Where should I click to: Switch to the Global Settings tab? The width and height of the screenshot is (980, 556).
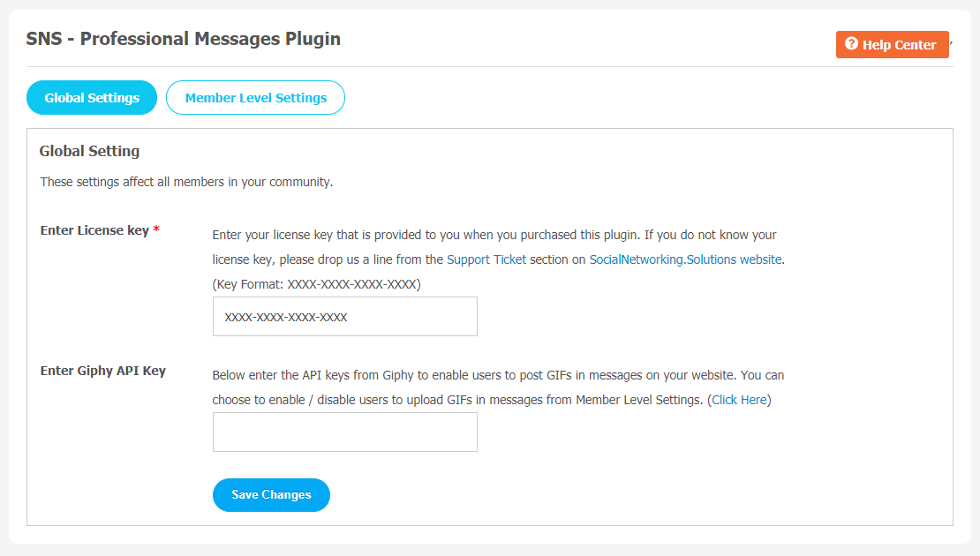tap(92, 97)
